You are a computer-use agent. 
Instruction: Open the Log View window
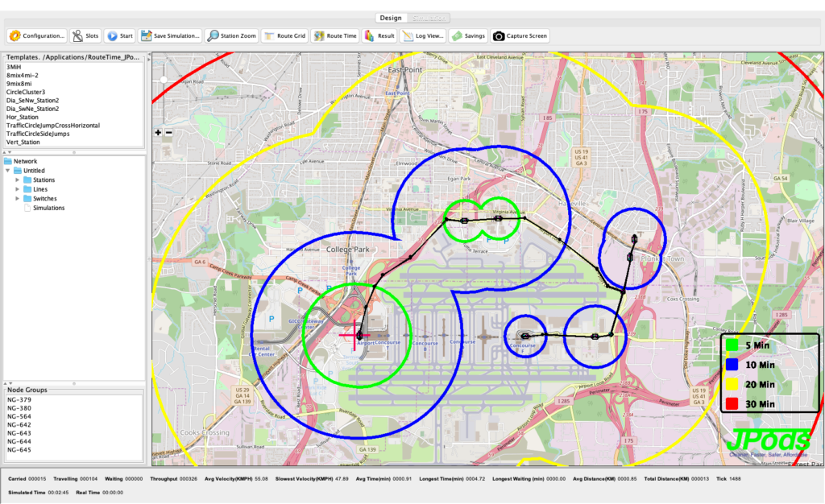point(423,35)
